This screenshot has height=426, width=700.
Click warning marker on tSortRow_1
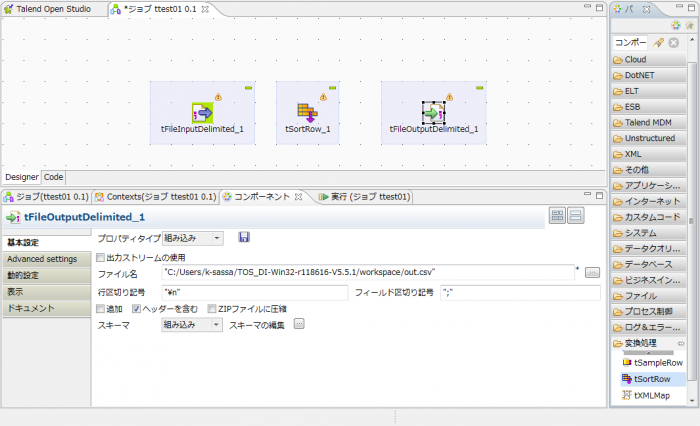pyautogui.click(x=323, y=97)
